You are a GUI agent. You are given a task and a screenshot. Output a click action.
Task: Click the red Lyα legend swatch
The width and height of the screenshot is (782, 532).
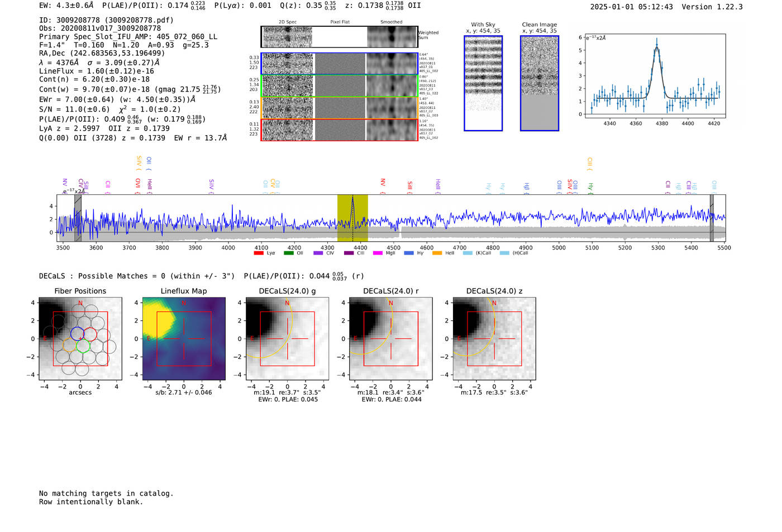pos(258,253)
